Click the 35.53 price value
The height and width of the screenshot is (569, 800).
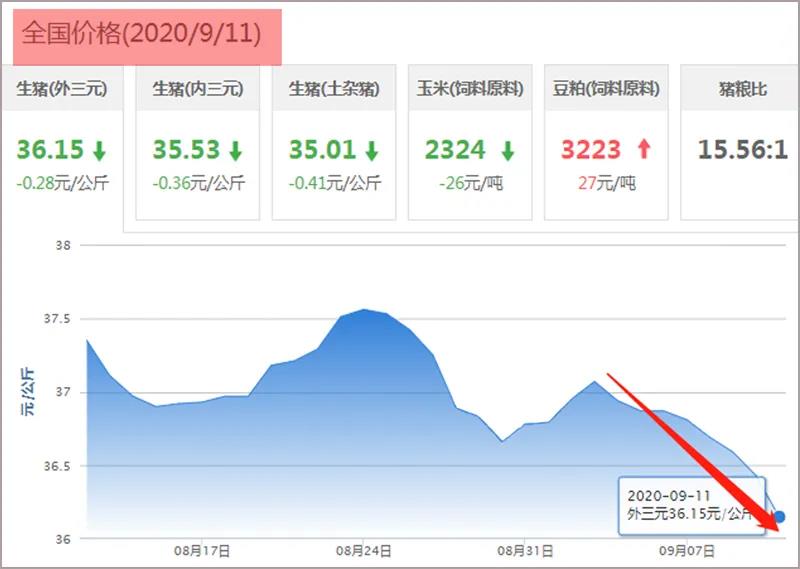[x=186, y=150]
